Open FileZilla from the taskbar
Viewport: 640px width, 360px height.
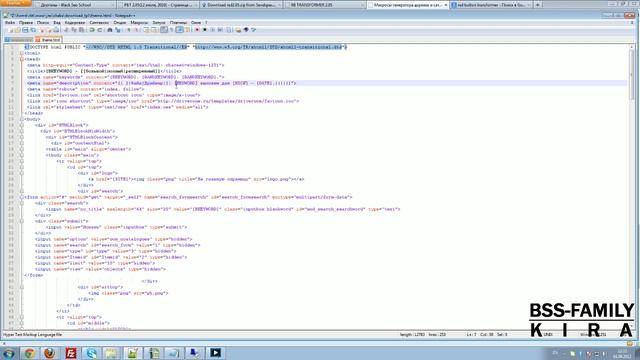coord(71,353)
